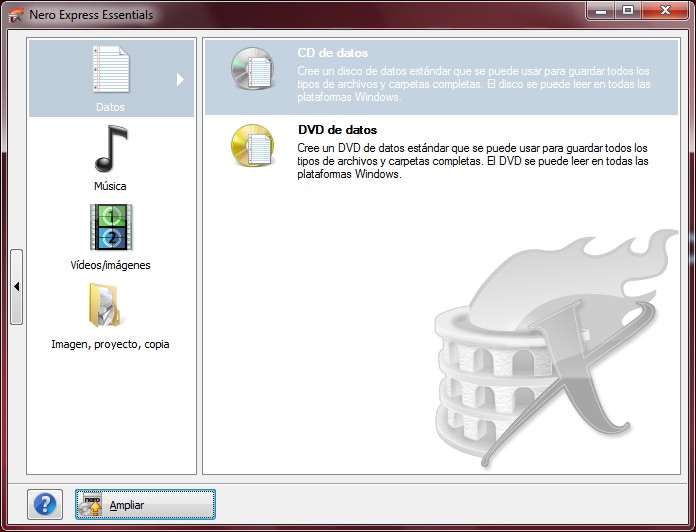Select the DVD de datos title
696x532 pixels.
[x=337, y=130]
